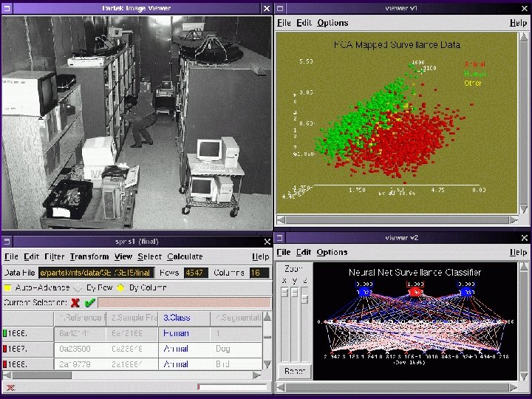This screenshot has height=399, width=532.
Task: Click viewer v1's scroll right arrow
Action: pos(514,220)
